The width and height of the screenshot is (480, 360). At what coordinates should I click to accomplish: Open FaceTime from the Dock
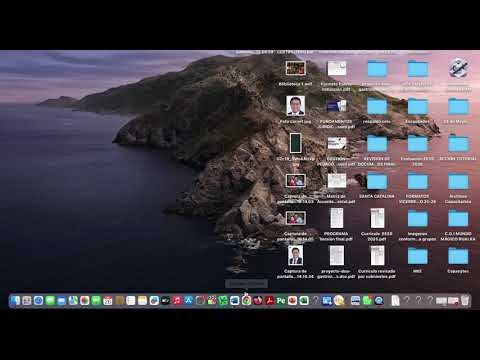tap(96, 301)
